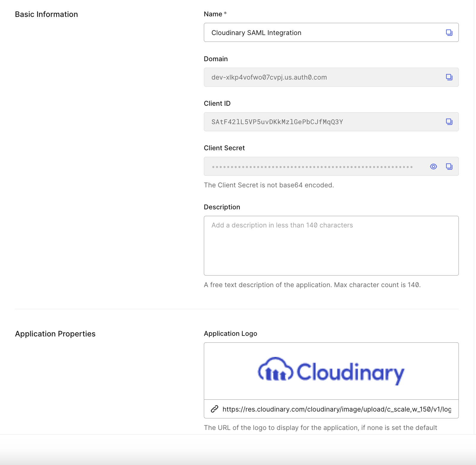Edit the Name field Cloudinary SAML Integration

tap(331, 32)
